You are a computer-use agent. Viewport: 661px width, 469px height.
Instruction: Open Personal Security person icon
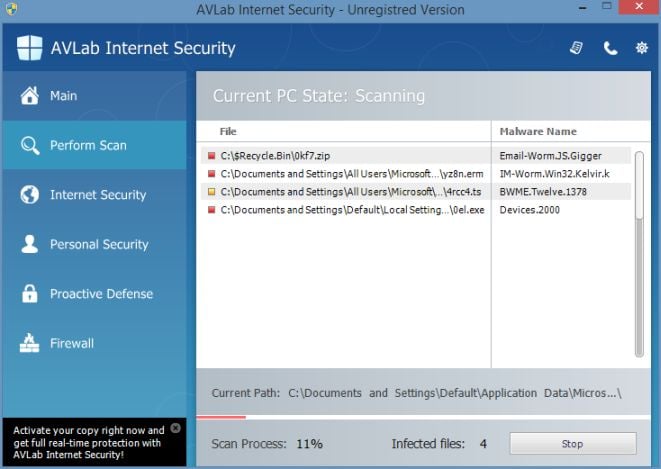[30, 244]
